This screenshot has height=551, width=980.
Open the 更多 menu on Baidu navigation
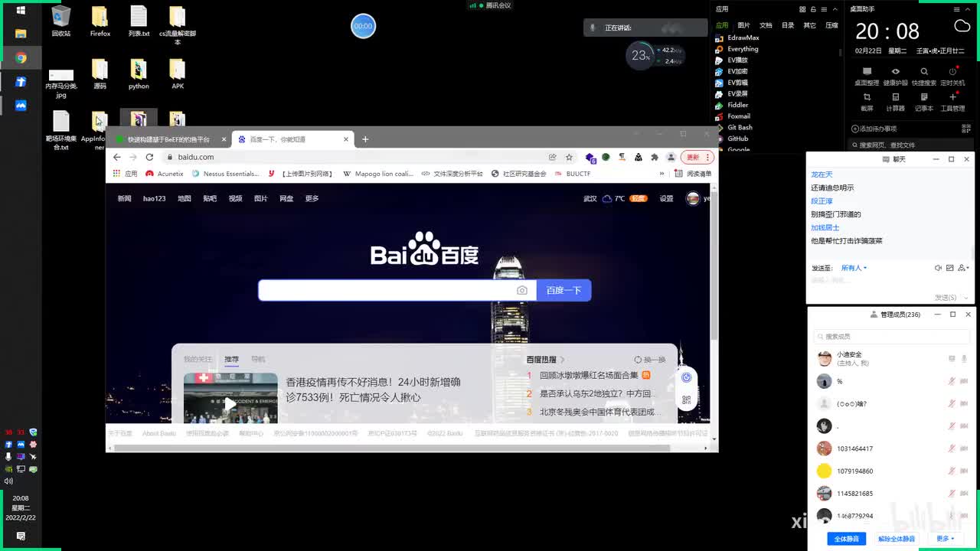point(312,198)
